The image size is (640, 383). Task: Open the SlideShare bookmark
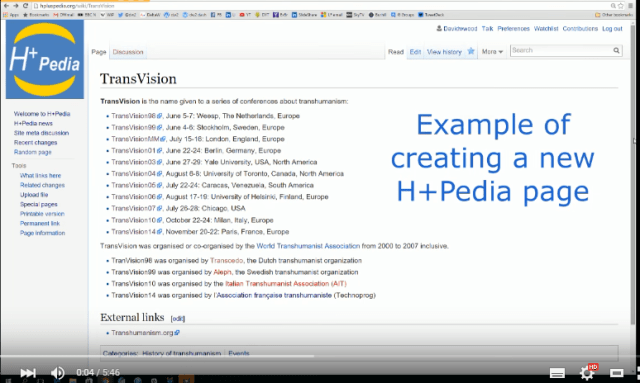pos(304,15)
